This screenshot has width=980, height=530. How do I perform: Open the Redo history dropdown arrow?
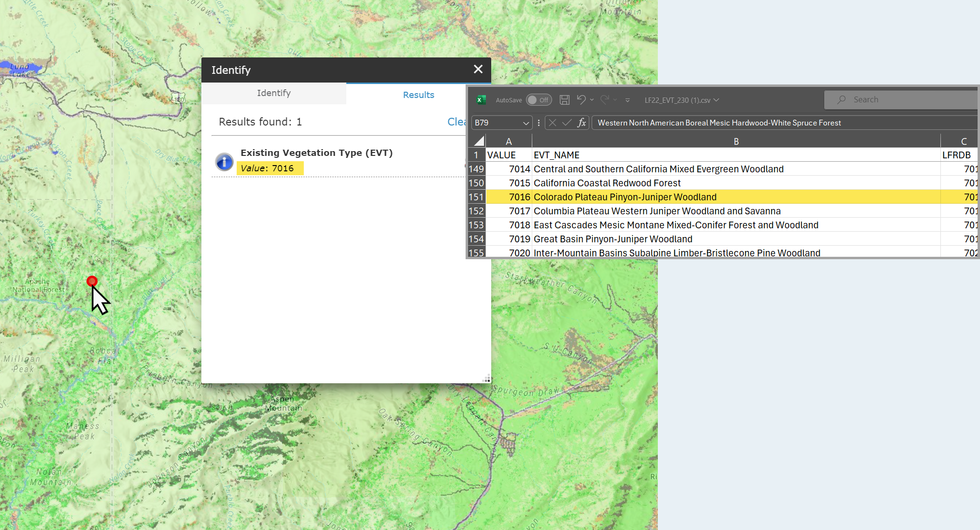pos(615,100)
